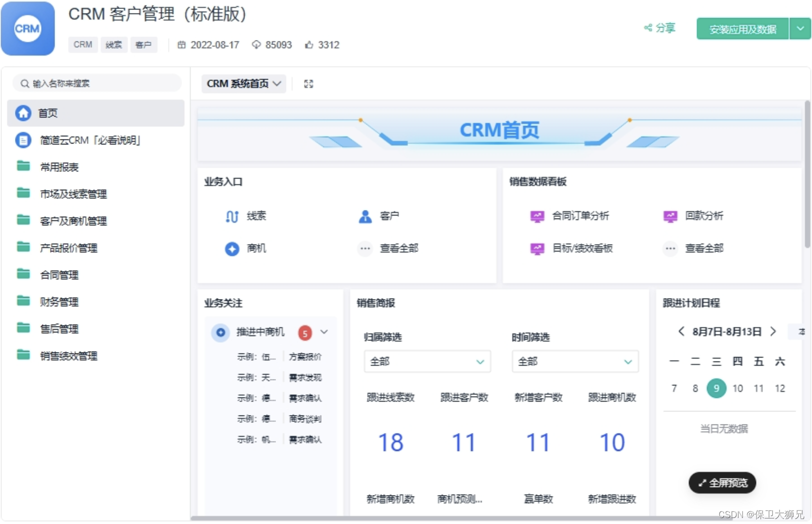Click the 客户 tag in header
Viewport: 812px width, 524px height.
point(143,44)
